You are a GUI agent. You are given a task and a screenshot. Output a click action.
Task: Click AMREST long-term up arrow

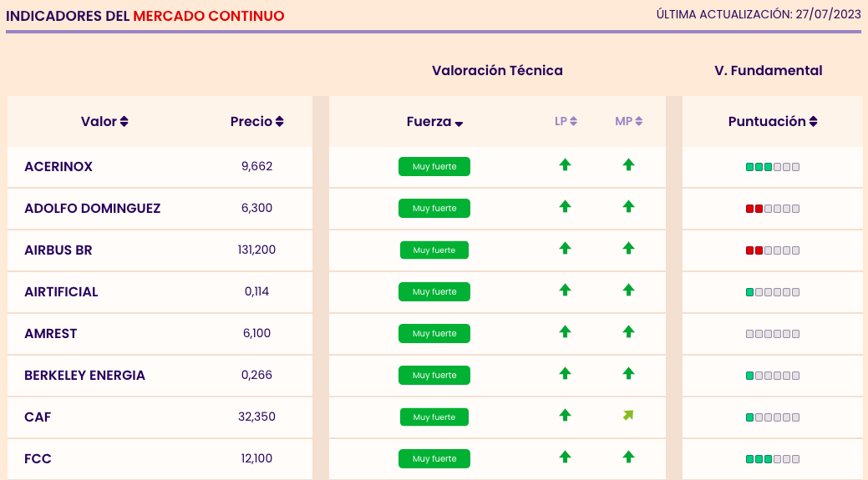click(x=565, y=331)
